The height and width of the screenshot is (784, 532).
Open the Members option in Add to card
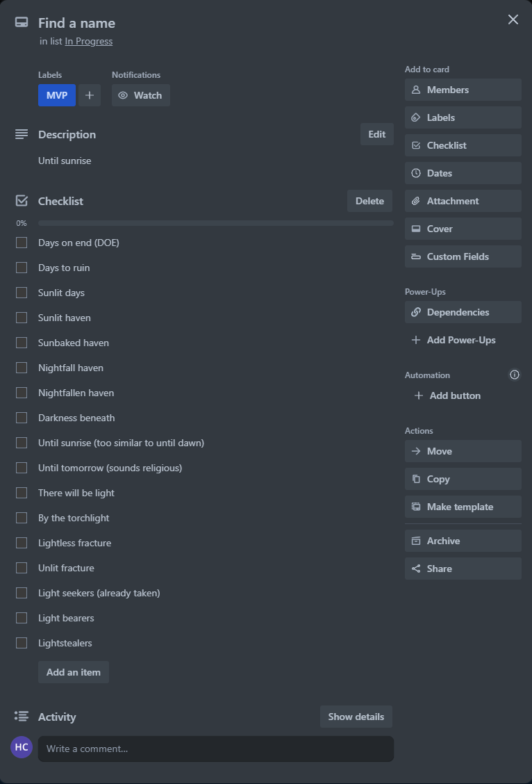point(463,89)
